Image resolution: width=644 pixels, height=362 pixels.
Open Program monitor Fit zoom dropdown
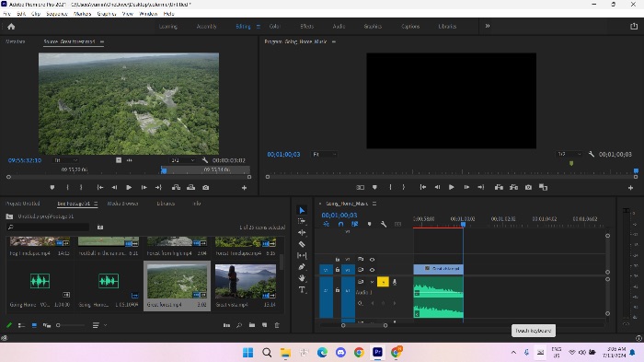[325, 154]
